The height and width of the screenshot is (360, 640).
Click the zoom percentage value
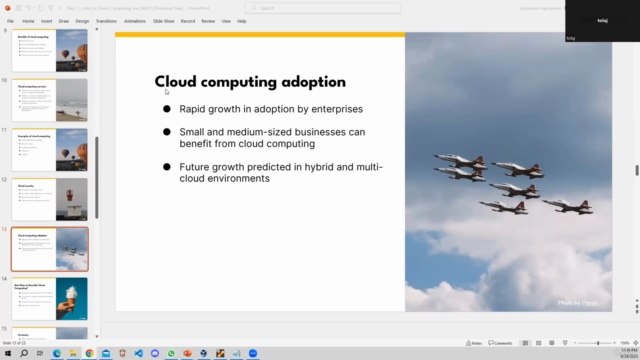point(624,343)
